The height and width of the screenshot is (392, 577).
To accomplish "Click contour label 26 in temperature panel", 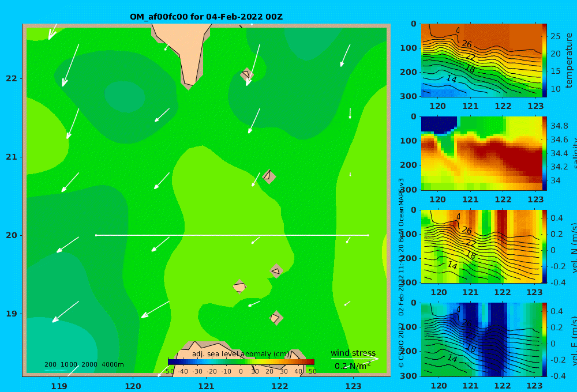I will coord(467,44).
